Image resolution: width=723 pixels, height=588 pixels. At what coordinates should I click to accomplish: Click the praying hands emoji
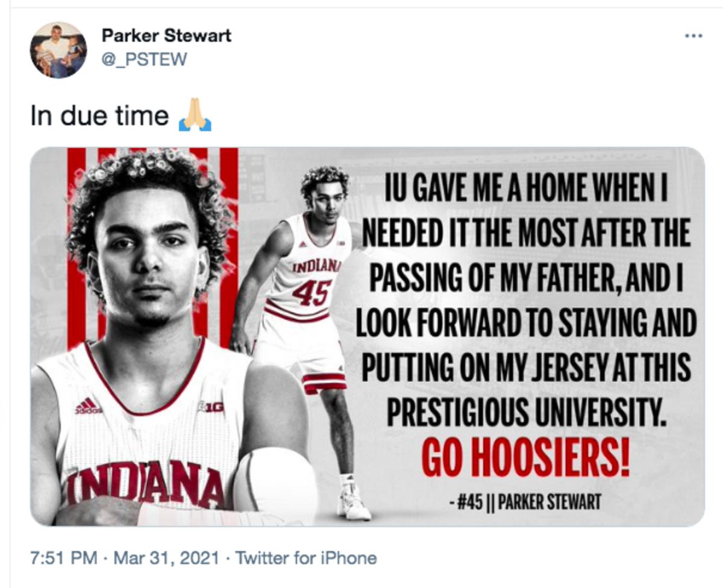coord(195,115)
